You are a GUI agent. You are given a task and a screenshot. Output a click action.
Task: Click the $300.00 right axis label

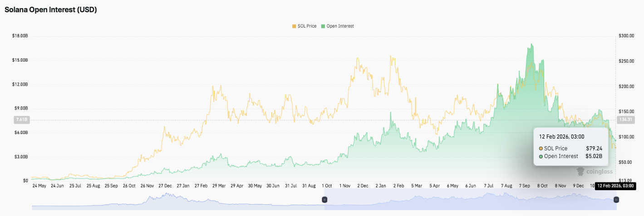[626, 36]
